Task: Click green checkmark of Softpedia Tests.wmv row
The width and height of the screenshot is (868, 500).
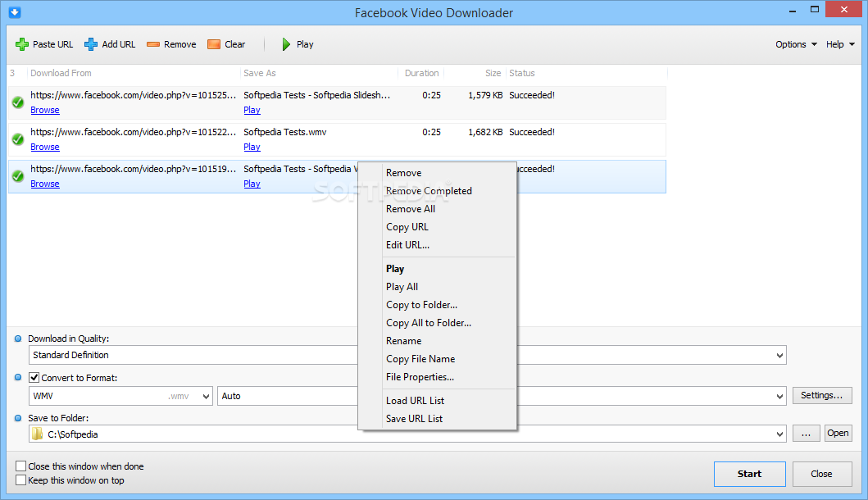Action: click(18, 139)
